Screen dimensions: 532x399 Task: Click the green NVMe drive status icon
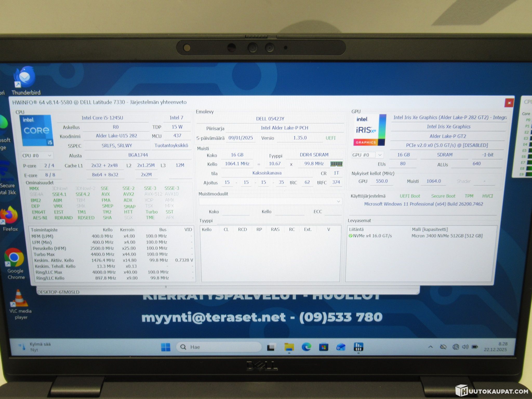coord(350,236)
